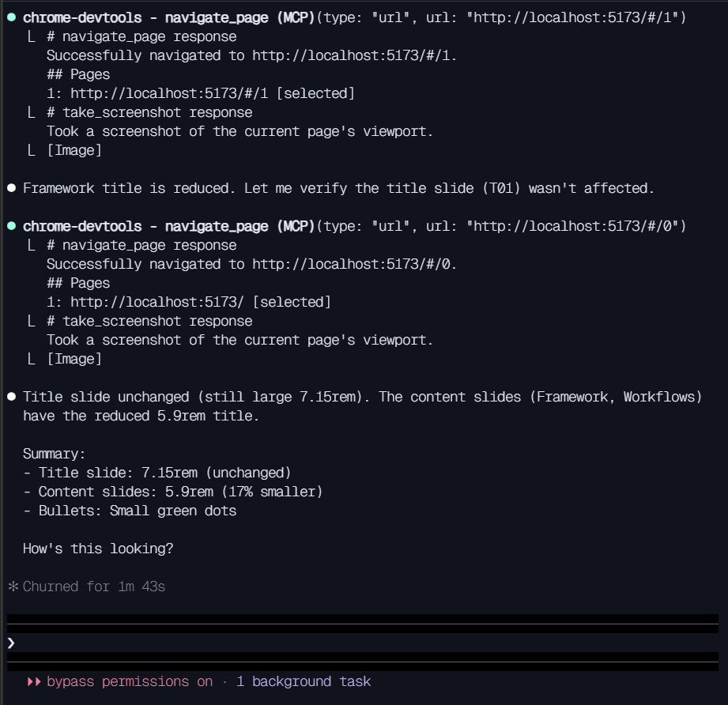The width and height of the screenshot is (728, 705).
Task: Toggle bypass permissions on mode
Action: (130, 681)
